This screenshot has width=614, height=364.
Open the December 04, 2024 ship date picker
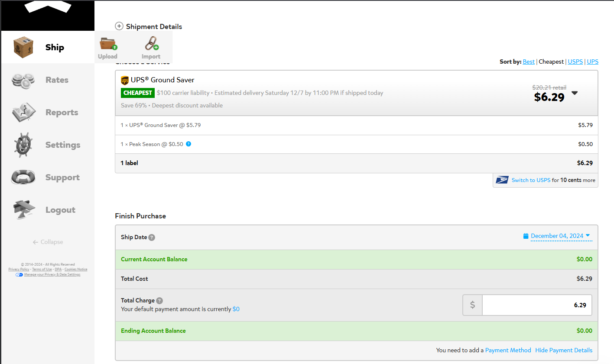pos(557,236)
